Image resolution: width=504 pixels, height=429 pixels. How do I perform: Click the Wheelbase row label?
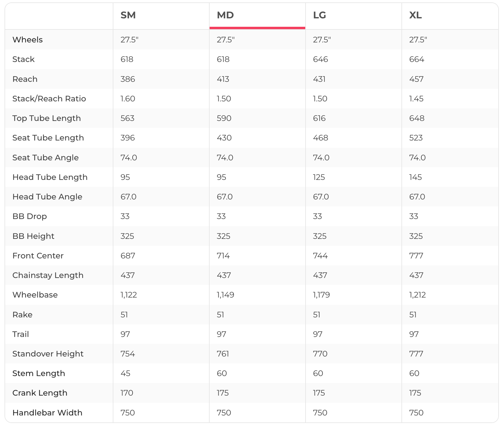point(35,295)
